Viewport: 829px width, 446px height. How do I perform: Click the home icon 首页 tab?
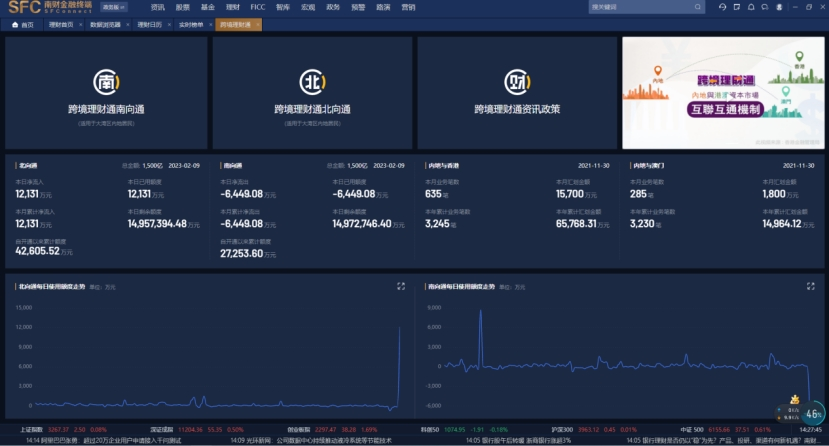(x=23, y=25)
